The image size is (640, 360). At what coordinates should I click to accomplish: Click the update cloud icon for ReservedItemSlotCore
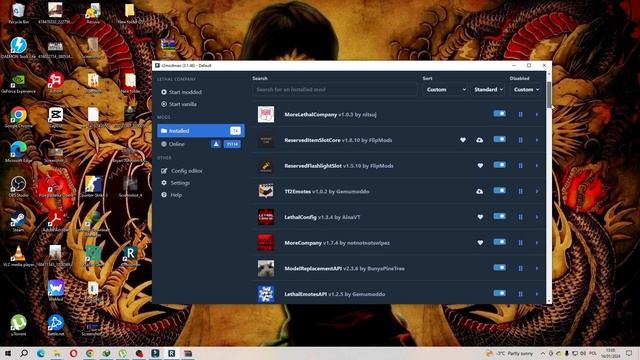(x=480, y=140)
